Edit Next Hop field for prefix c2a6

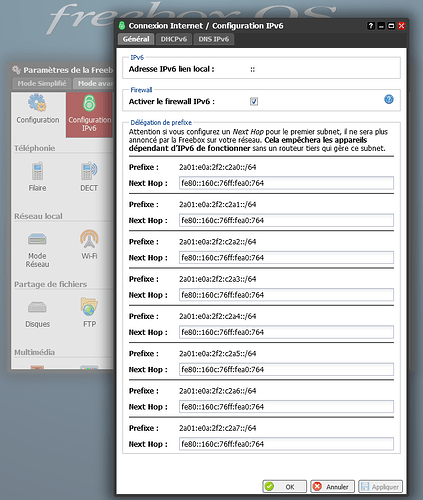[x=286, y=407]
